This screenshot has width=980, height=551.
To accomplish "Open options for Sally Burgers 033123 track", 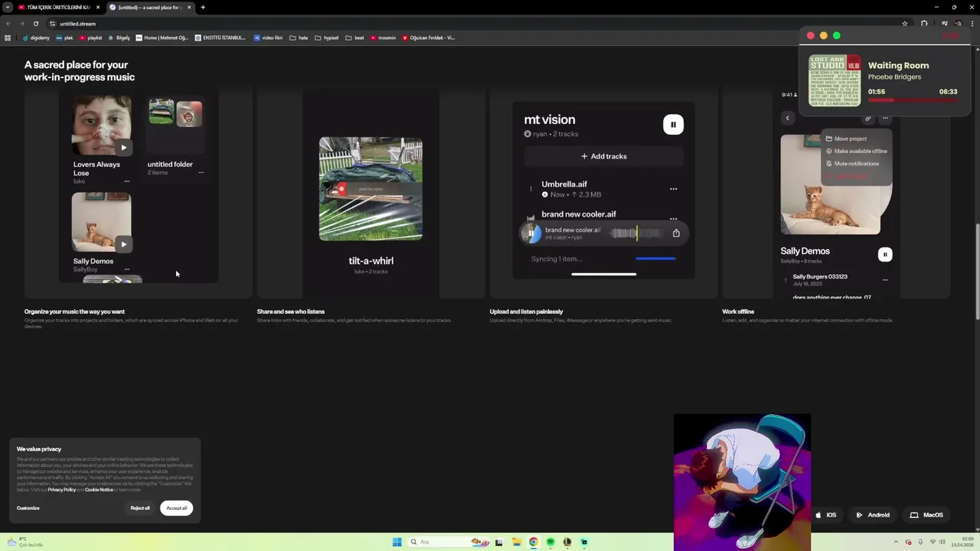I will click(x=885, y=280).
